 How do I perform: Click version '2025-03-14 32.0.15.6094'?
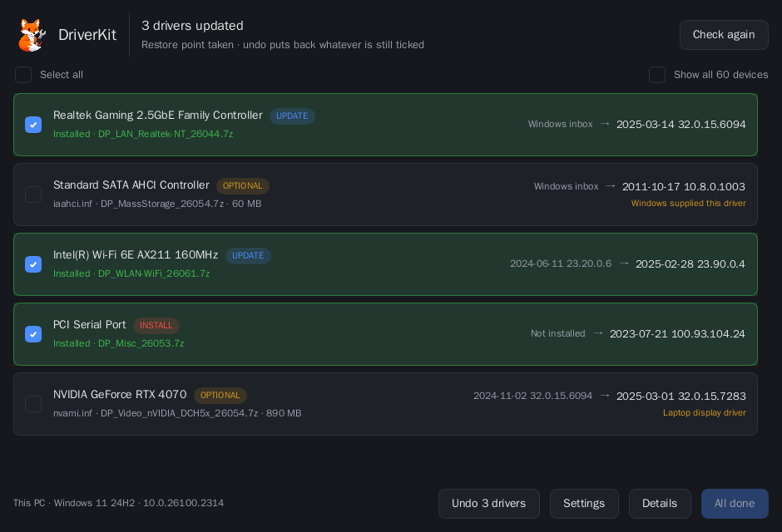pos(681,125)
